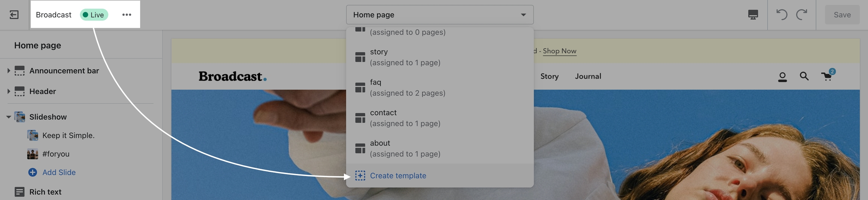Open the Home page template dropdown
Screen dimensions: 868x200
(x=439, y=15)
